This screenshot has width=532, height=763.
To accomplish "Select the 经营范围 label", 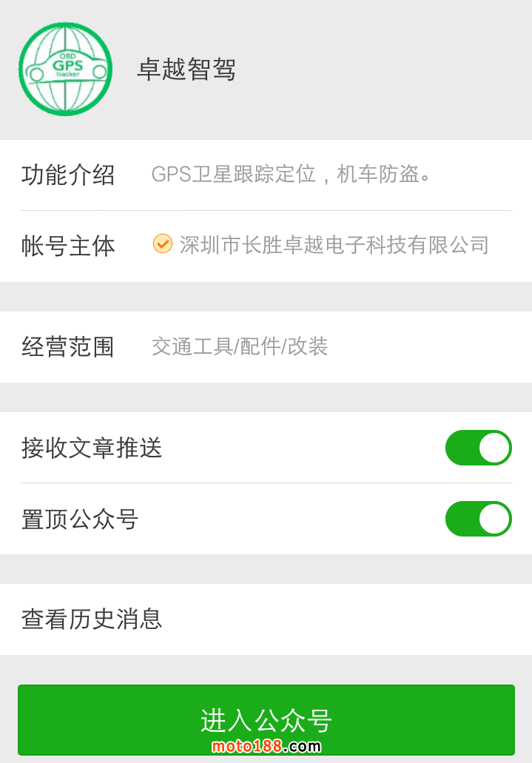I will 68,346.
